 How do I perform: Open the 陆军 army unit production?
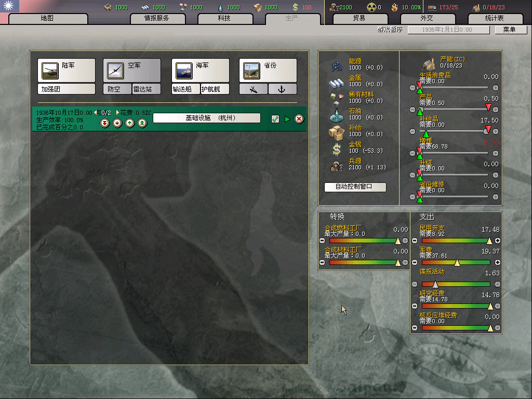click(66, 70)
